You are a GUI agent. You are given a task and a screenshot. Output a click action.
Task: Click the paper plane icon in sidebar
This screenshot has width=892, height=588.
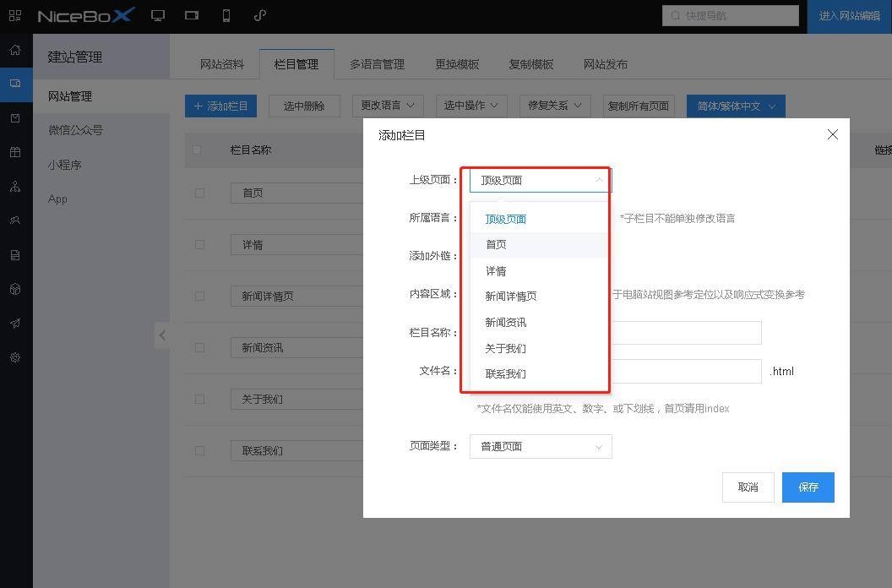coord(14,323)
